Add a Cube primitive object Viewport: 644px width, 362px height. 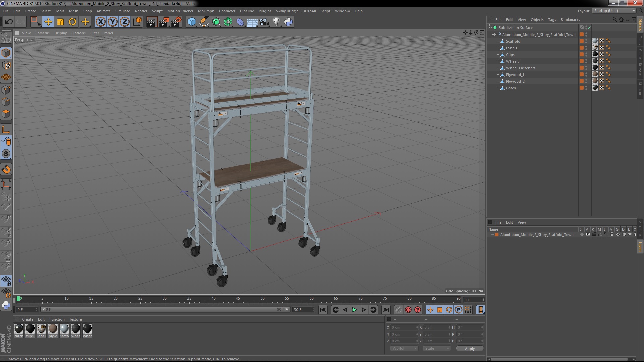point(192,22)
